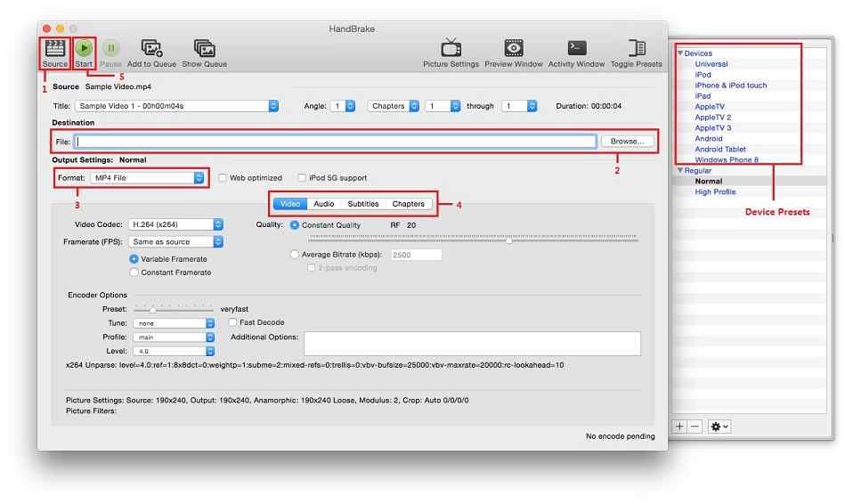Image resolution: width=845 pixels, height=504 pixels.
Task: Select the High Profile preset
Action: click(715, 192)
